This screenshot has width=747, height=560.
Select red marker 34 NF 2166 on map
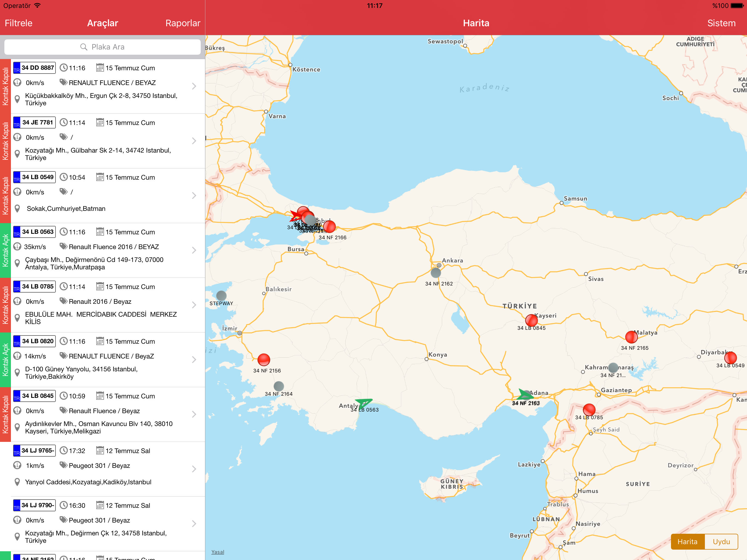coord(329,227)
